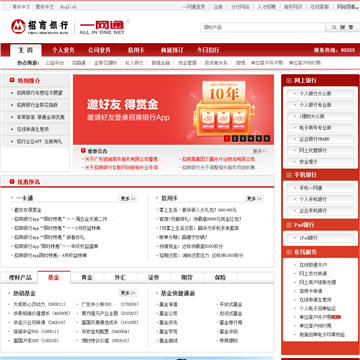Open 手机一网通 button
The image size is (360, 360).
click(320, 188)
